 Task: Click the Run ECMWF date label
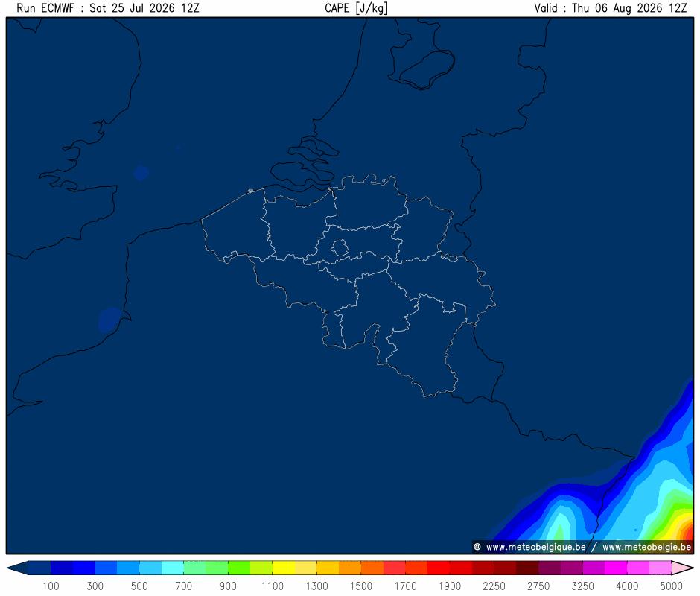(108, 8)
